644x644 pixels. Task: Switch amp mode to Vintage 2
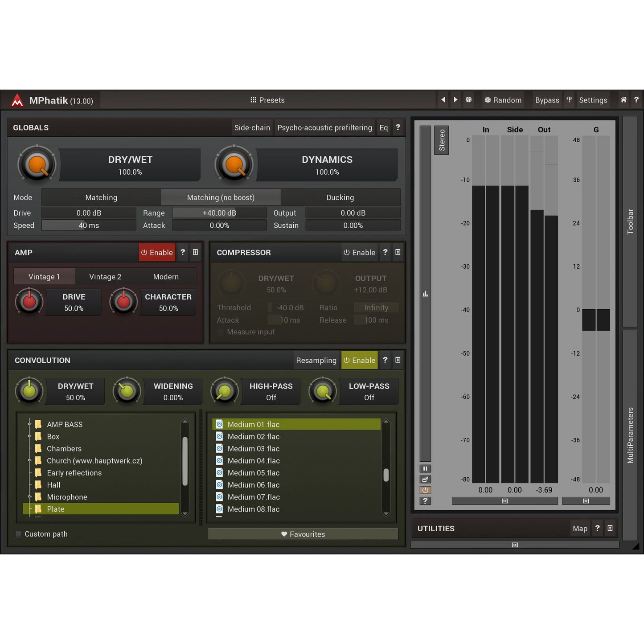coord(105,277)
